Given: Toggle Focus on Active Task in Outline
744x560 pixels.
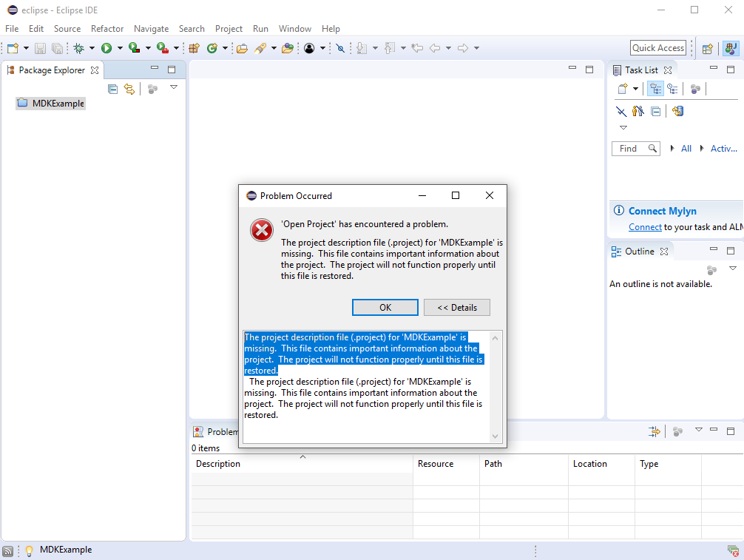Looking at the screenshot, I should [x=711, y=270].
